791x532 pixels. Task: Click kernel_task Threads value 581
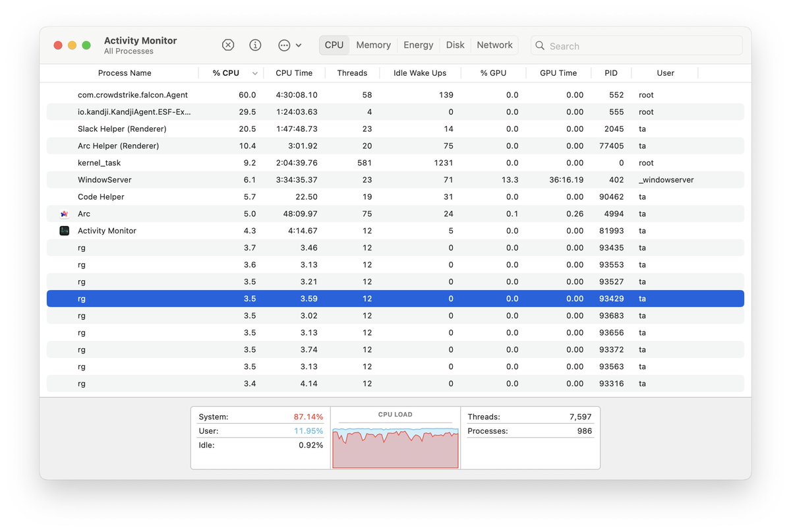point(365,163)
